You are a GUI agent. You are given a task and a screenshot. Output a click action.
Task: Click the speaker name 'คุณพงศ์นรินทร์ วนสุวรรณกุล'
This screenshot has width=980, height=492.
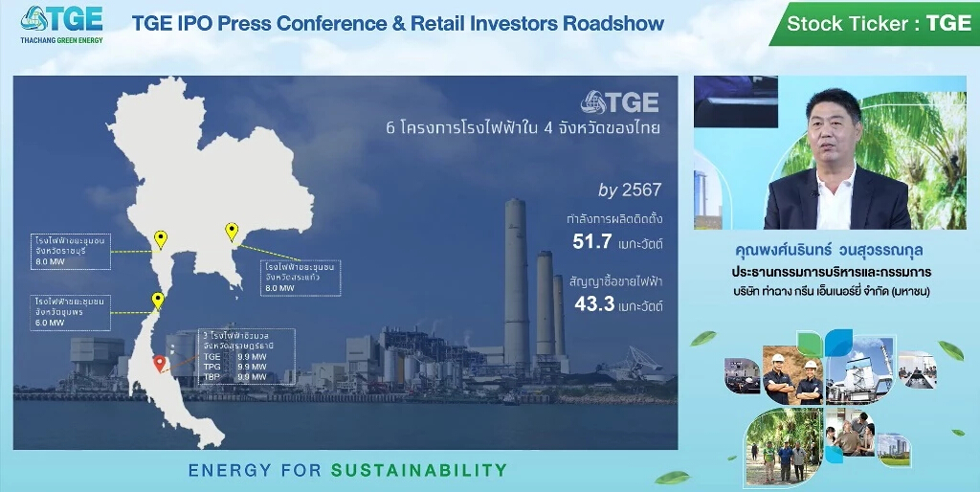(x=830, y=251)
